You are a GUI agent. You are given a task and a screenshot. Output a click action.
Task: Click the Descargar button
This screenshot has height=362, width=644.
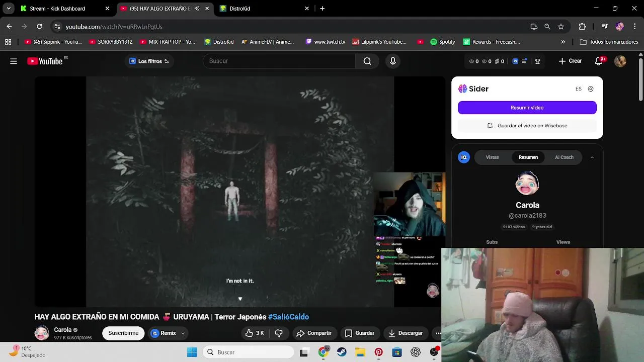click(406, 333)
